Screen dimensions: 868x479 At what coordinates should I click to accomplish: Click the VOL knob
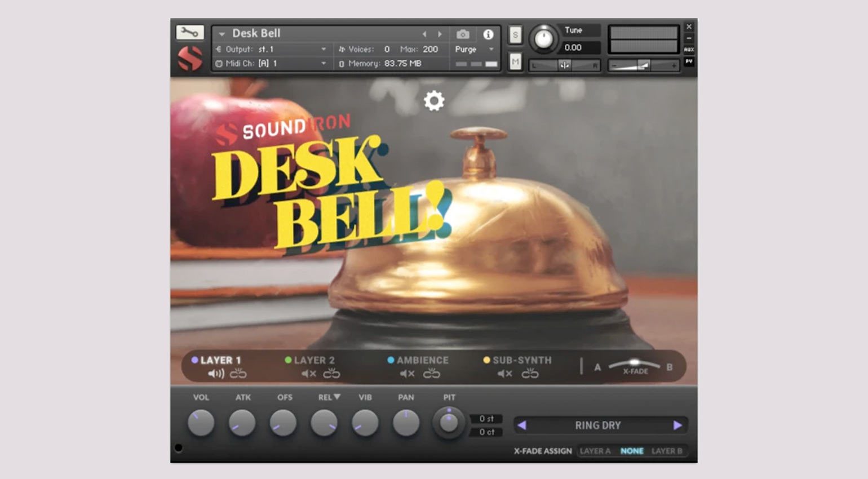click(201, 423)
